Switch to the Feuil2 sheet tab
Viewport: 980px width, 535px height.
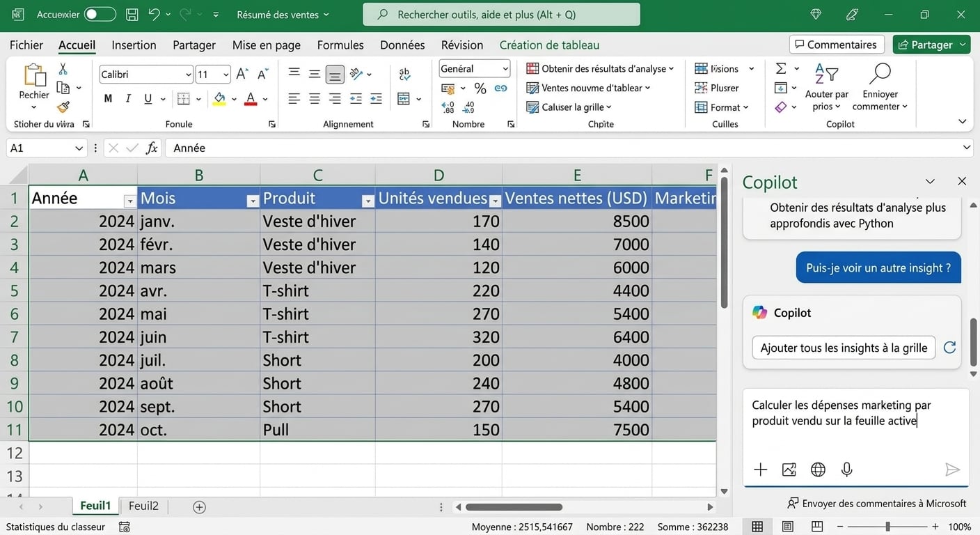(143, 506)
